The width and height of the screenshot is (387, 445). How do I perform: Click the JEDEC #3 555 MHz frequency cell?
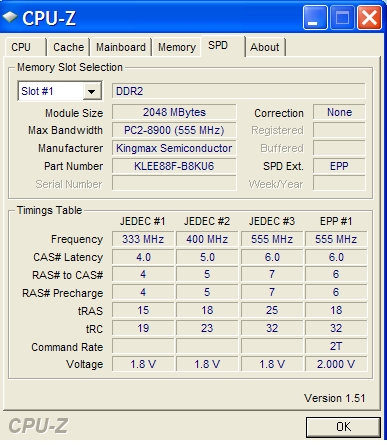point(272,239)
